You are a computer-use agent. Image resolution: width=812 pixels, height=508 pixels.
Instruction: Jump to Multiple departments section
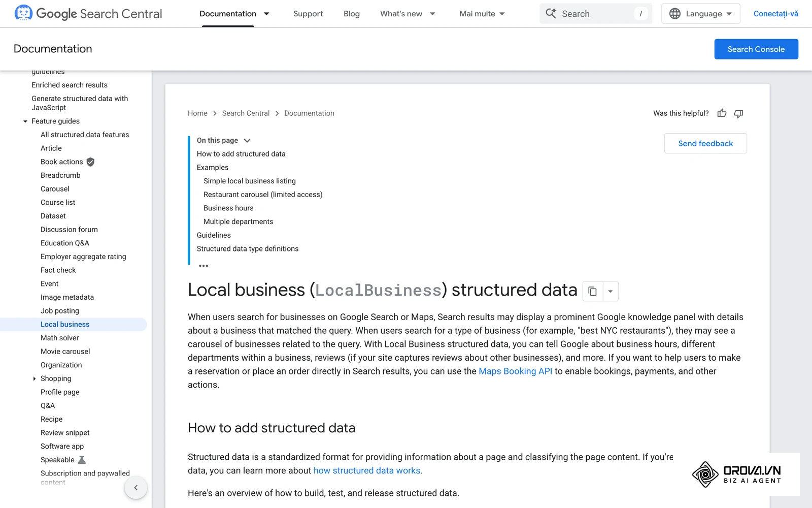point(239,221)
